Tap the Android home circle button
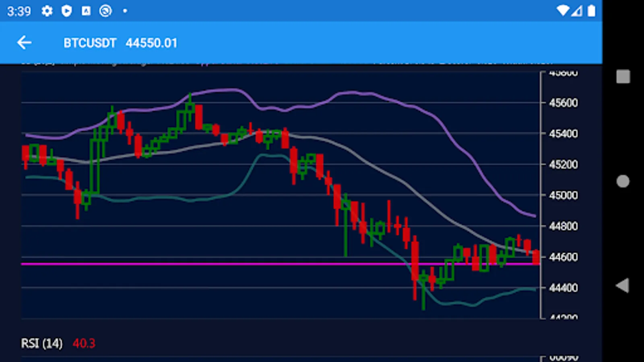Screen dimensions: 644x362 tap(623, 181)
